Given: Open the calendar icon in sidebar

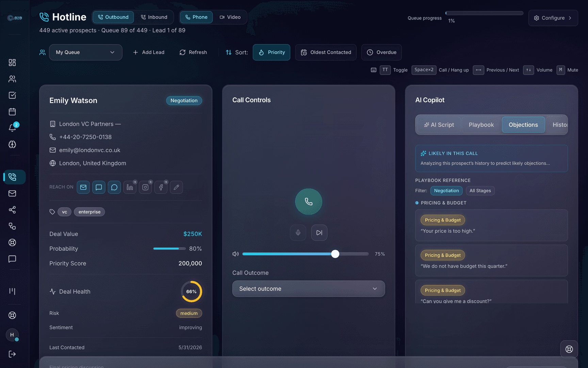Looking at the screenshot, I should coord(12,111).
